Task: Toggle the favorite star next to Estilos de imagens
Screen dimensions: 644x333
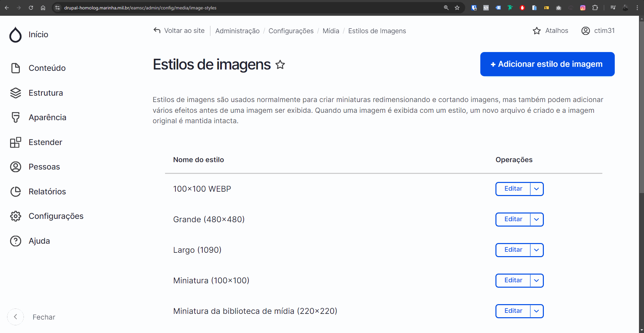Action: click(x=280, y=65)
